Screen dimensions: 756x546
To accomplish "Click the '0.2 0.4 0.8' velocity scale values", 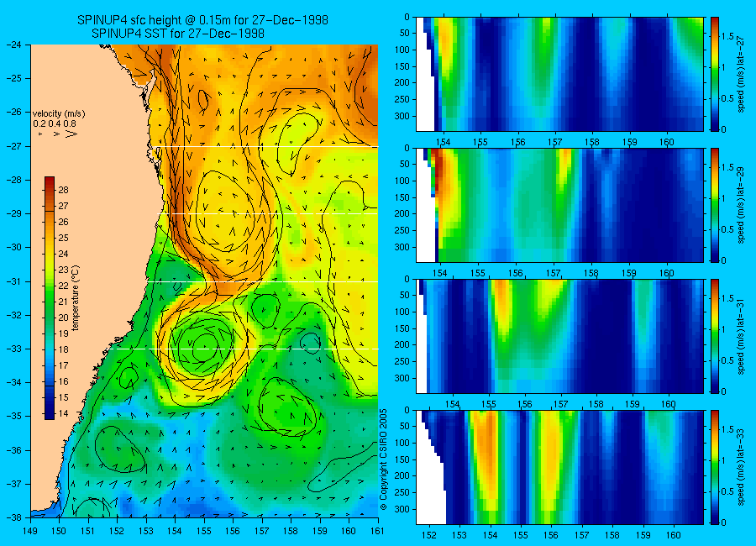I will click(x=53, y=123).
